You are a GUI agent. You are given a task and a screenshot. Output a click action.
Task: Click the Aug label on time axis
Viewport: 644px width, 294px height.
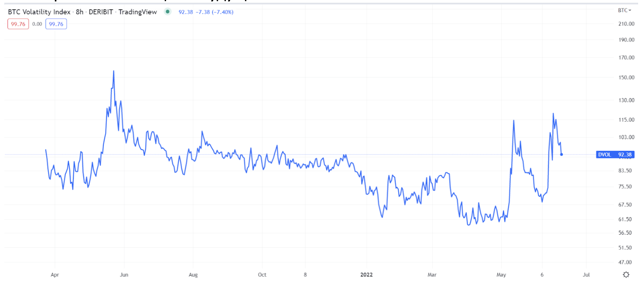[x=193, y=275]
